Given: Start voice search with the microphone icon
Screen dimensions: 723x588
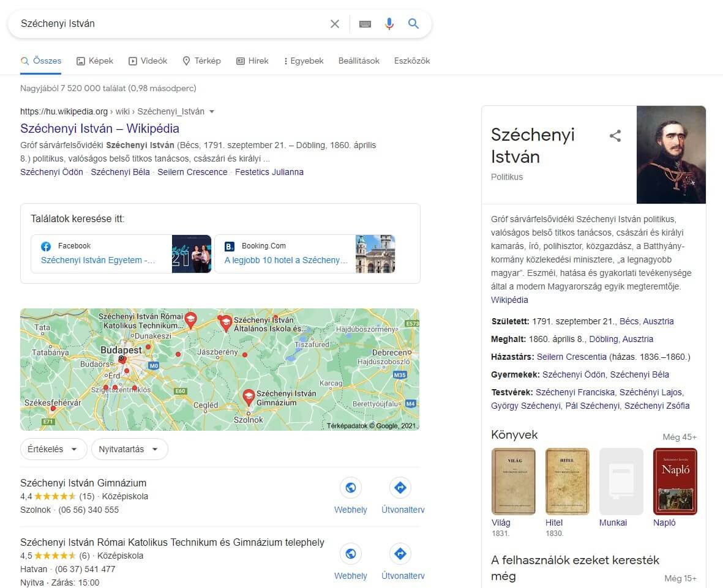Looking at the screenshot, I should coord(389,24).
